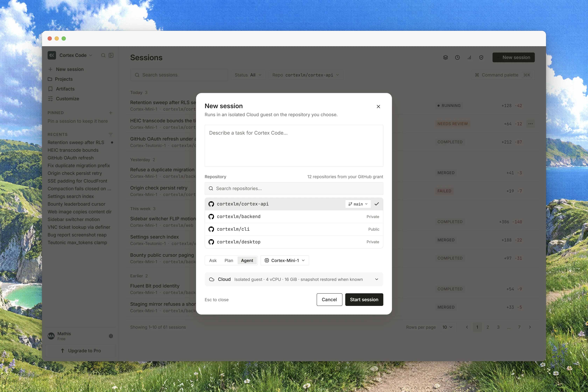Open the 'Fluent Bit pod identity' session
Image resolution: width=588 pixels, height=392 pixels.
coord(155,286)
